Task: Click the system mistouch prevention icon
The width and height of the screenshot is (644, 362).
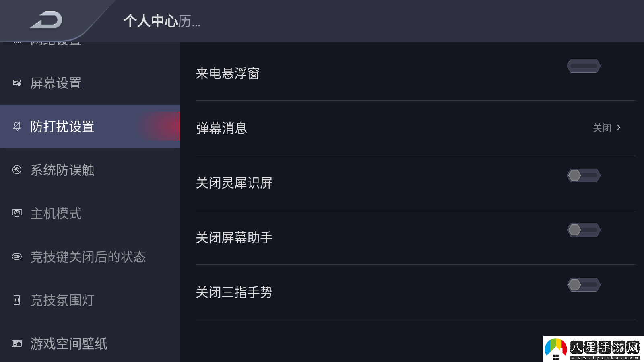Action: [x=17, y=170]
